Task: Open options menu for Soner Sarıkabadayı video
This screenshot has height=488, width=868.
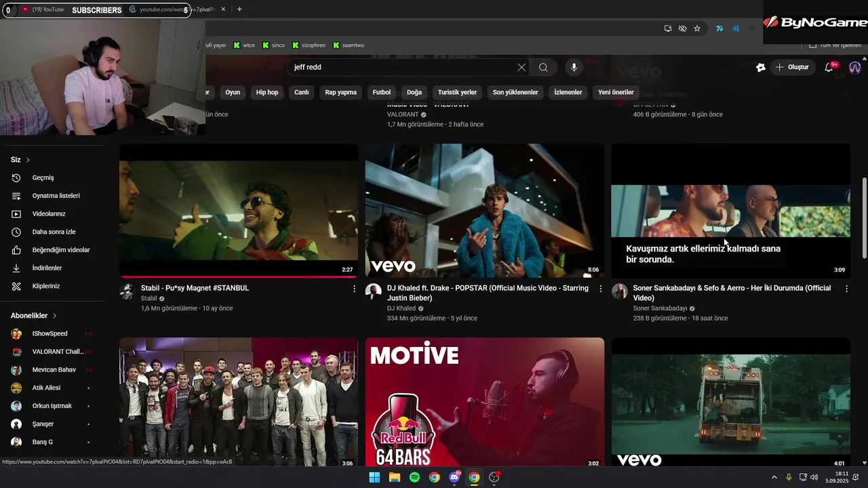Action: tap(846, 289)
